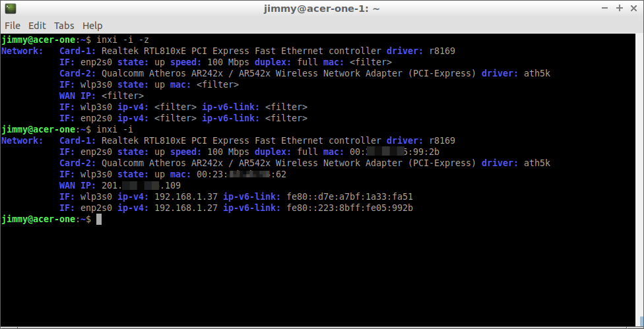Click the last 'jimmy@acer-one' prompt
This screenshot has width=644, height=329.
pos(38,219)
